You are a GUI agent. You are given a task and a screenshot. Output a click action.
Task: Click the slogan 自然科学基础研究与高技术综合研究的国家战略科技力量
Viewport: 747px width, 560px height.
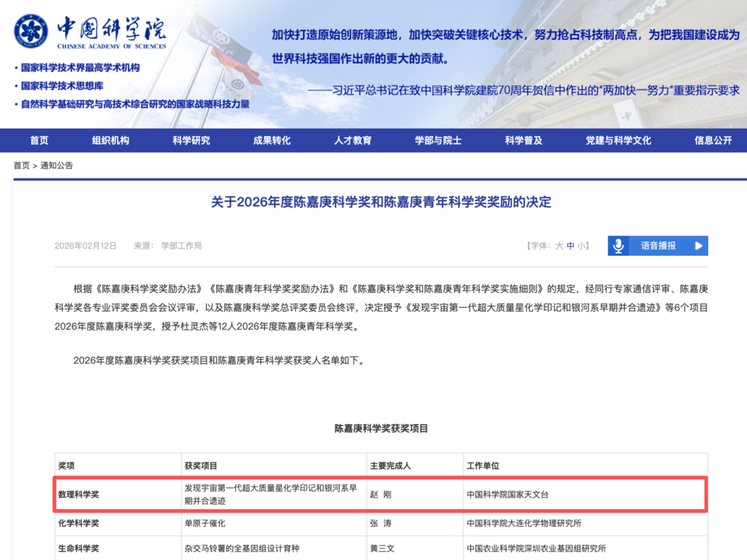click(x=136, y=104)
